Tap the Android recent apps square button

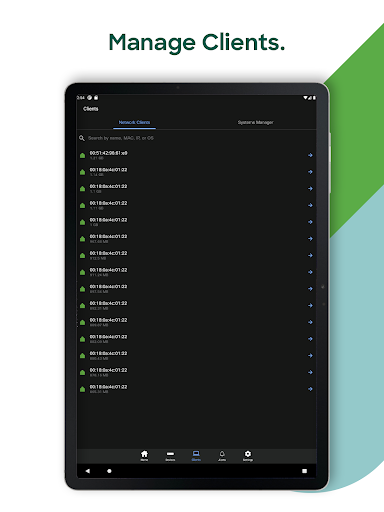[304, 471]
